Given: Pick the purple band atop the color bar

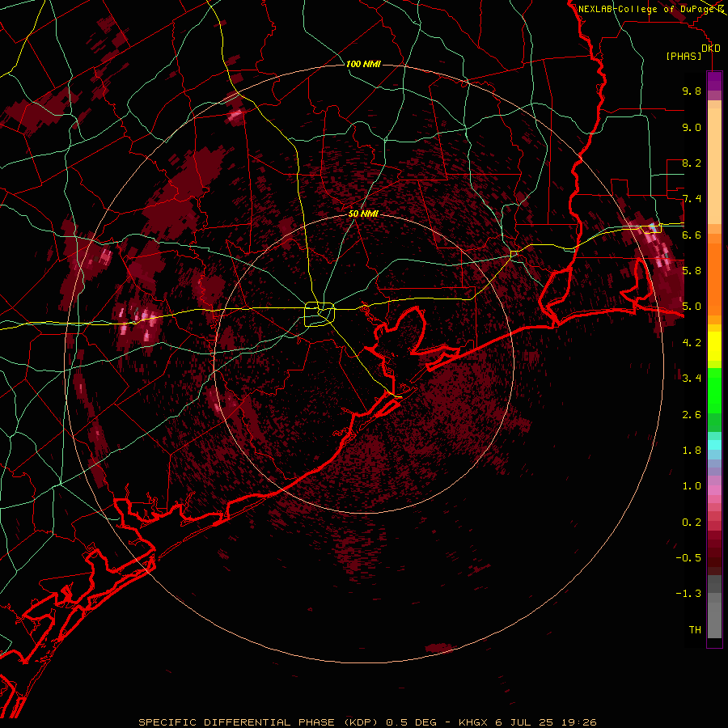Looking at the screenshot, I should (714, 81).
